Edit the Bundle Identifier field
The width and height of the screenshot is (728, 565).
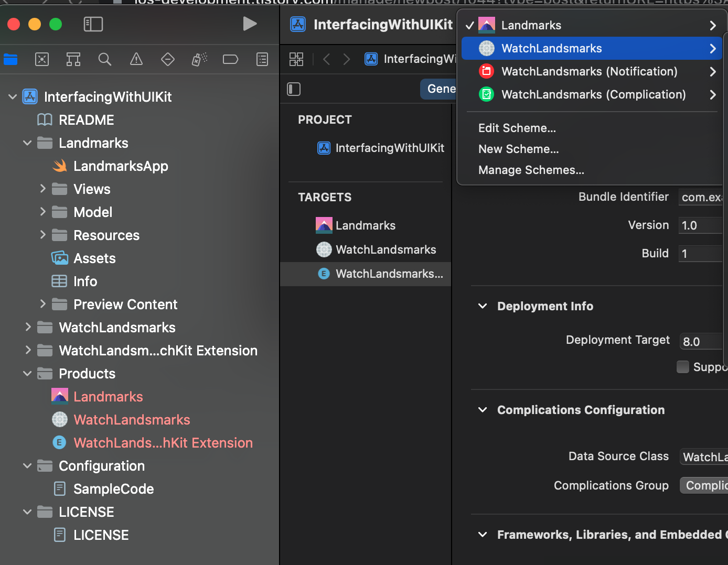tap(701, 197)
